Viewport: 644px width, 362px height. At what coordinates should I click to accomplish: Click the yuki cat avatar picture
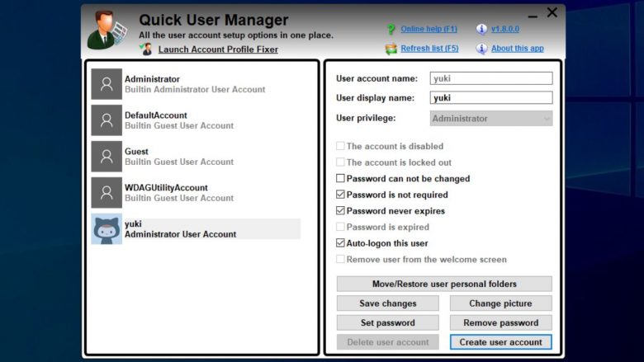[x=107, y=228]
